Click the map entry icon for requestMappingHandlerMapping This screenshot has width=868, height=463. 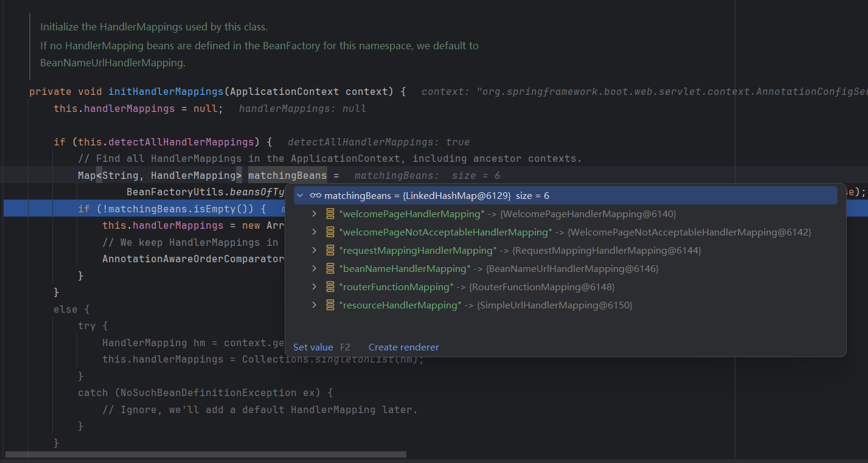(330, 251)
